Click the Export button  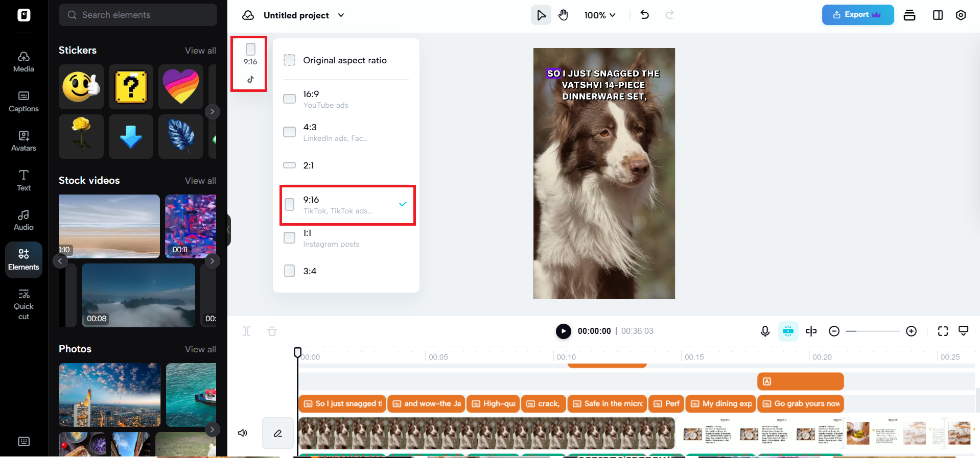click(857, 15)
